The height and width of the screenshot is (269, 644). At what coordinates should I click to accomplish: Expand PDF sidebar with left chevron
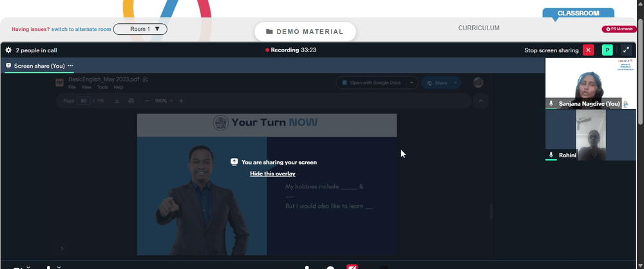coord(62,248)
